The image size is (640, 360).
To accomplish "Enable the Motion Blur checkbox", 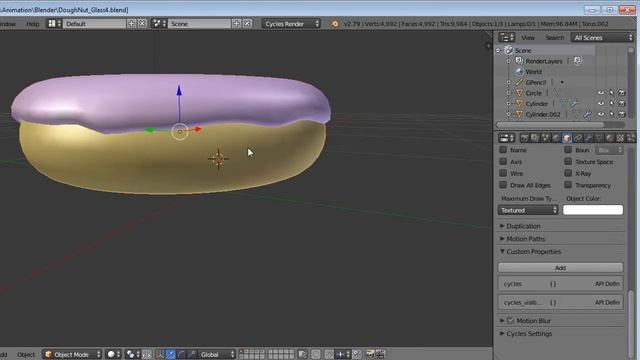I will point(511,321).
